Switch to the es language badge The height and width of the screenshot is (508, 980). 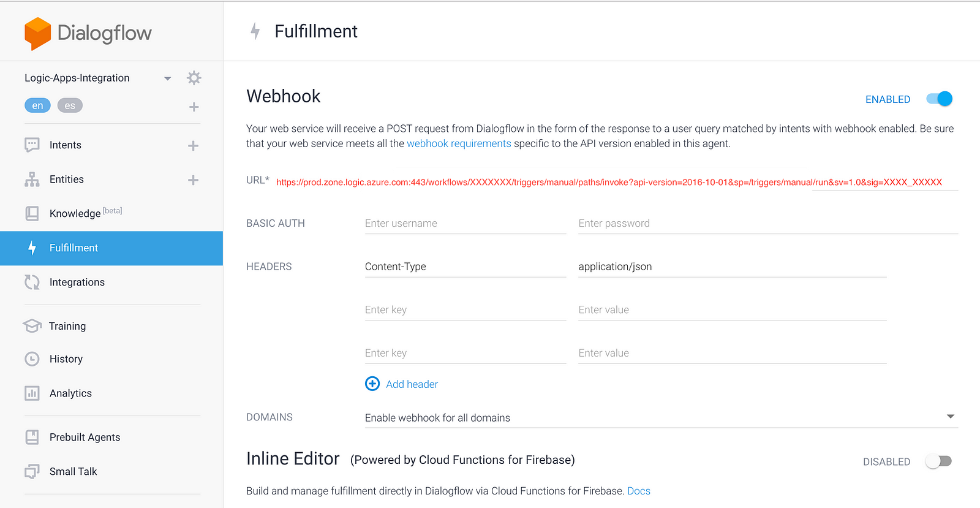pos(70,105)
